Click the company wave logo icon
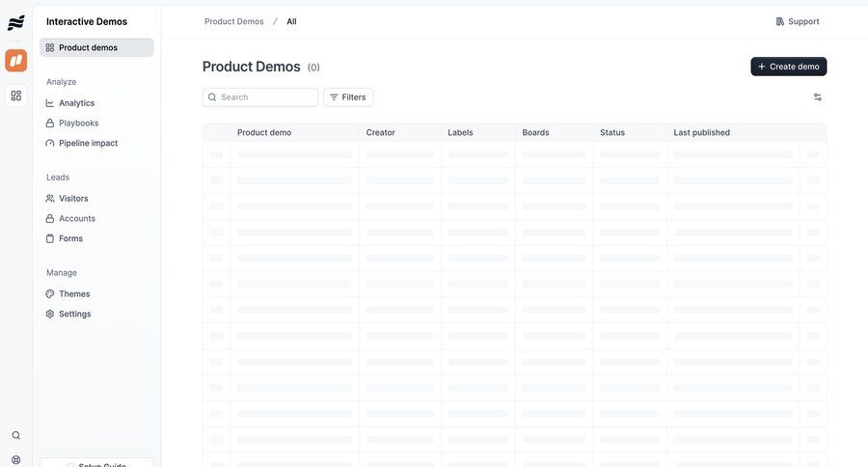The width and height of the screenshot is (868, 467). [16, 23]
